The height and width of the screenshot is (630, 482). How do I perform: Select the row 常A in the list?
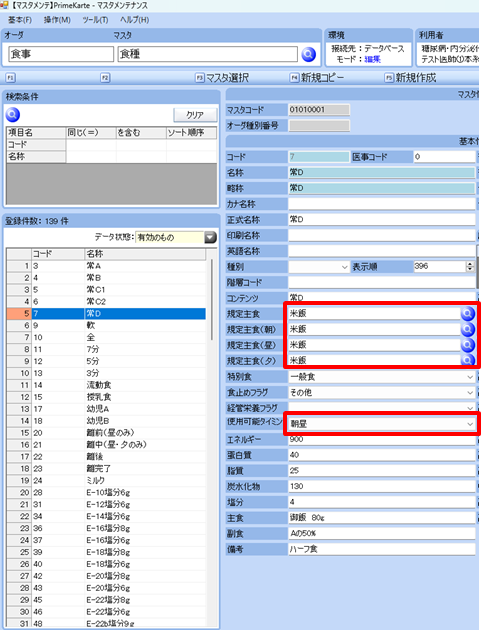click(106, 266)
